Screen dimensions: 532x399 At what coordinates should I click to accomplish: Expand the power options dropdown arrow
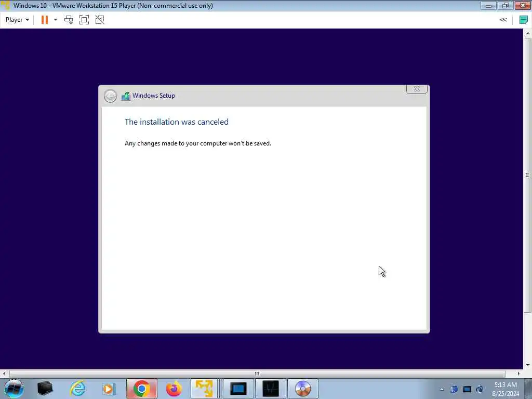click(x=56, y=20)
